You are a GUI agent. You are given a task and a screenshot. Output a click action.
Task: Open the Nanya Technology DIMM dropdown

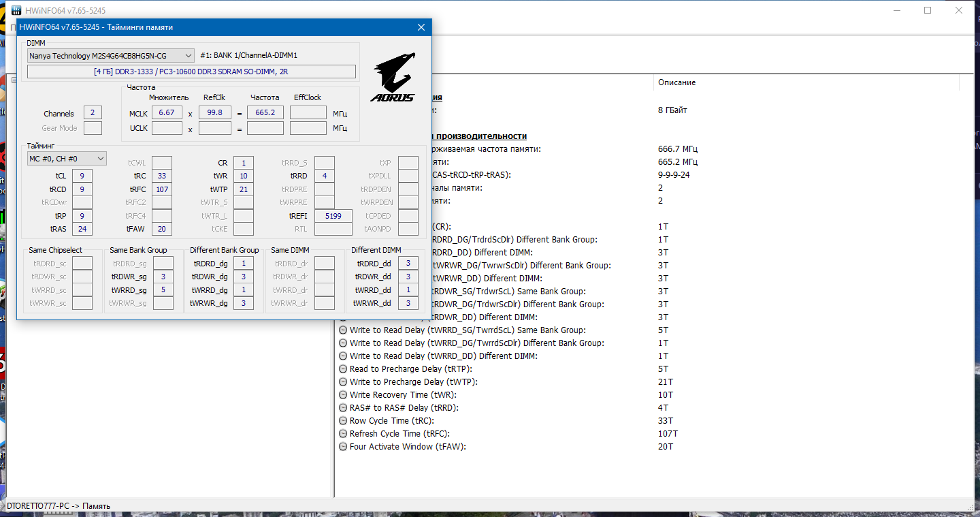click(x=111, y=56)
